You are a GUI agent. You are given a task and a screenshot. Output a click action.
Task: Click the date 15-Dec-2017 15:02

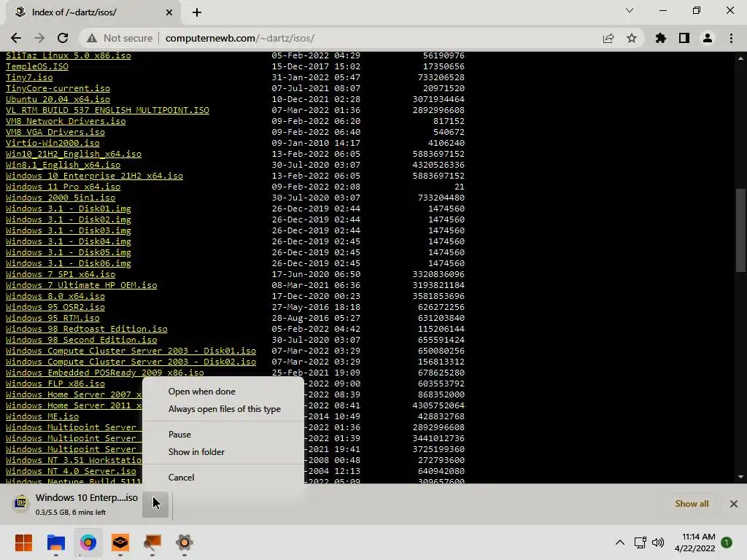click(316, 66)
